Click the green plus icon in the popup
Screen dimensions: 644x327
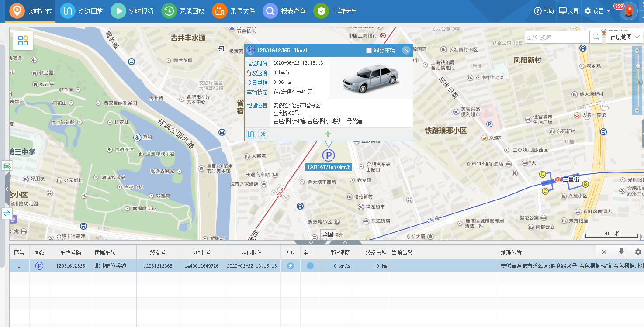pyautogui.click(x=328, y=133)
